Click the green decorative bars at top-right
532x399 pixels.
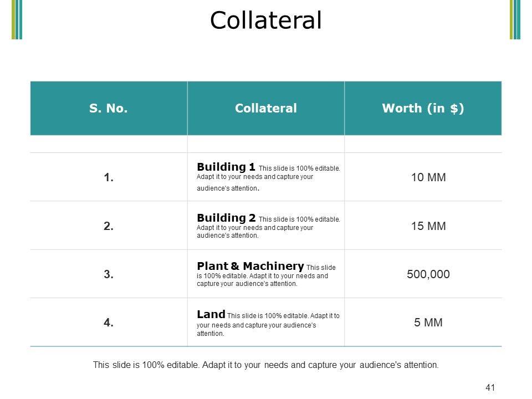coord(515,19)
